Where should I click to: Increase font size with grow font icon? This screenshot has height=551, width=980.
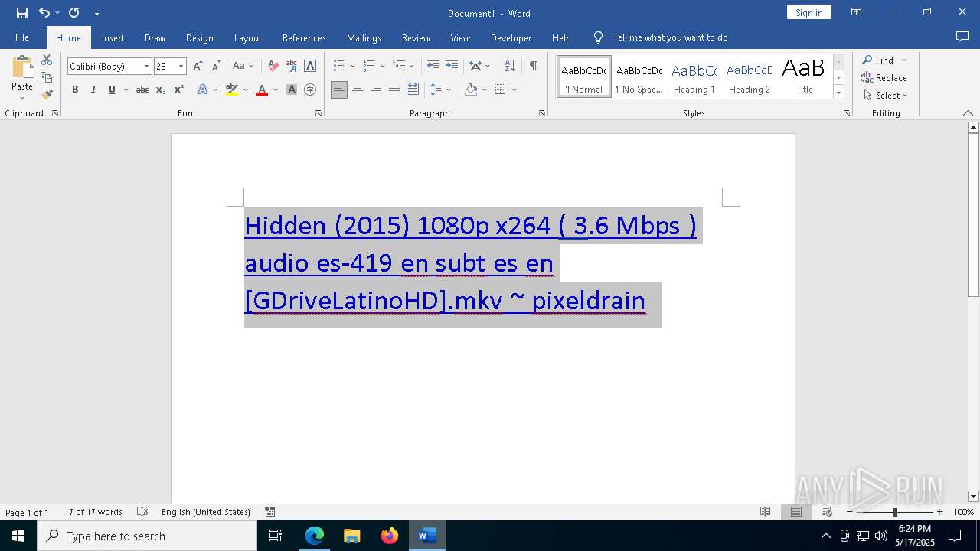[x=198, y=67]
